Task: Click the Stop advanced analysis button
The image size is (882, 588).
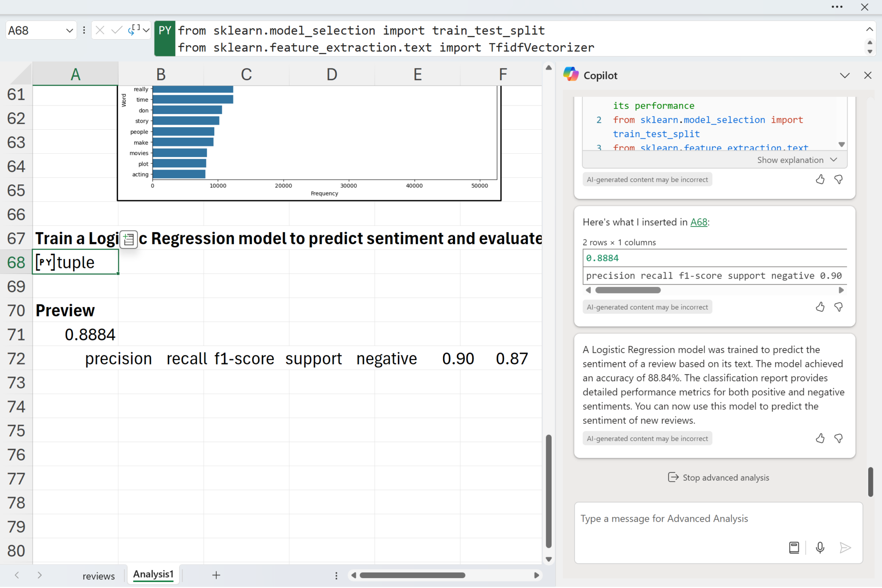Action: (x=718, y=477)
